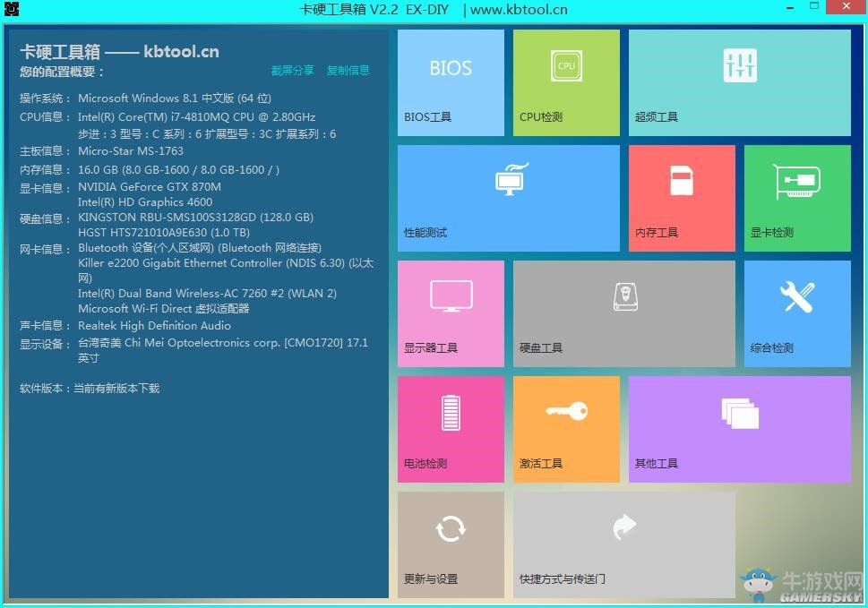Open 显示器工具 monitor tools

(450, 313)
